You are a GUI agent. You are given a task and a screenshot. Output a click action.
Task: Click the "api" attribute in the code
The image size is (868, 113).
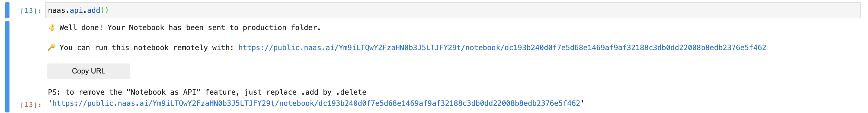pyautogui.click(x=76, y=10)
